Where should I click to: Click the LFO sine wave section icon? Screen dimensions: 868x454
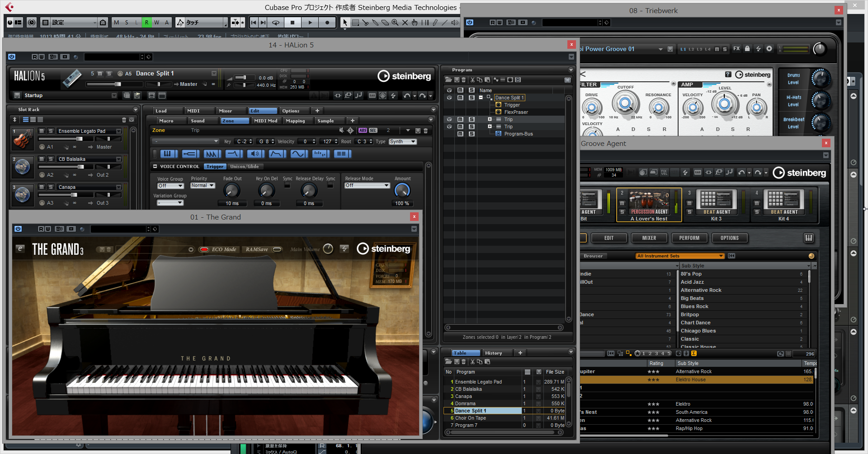pos(299,154)
